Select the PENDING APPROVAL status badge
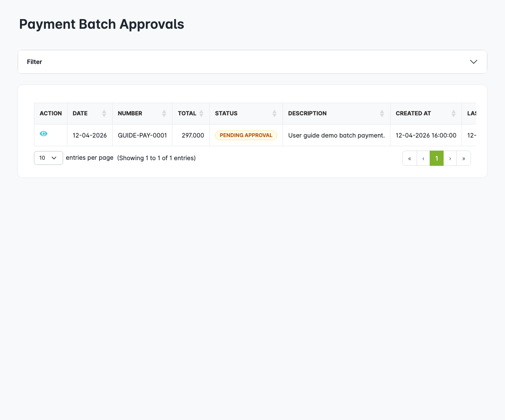This screenshot has width=505, height=420. click(246, 135)
